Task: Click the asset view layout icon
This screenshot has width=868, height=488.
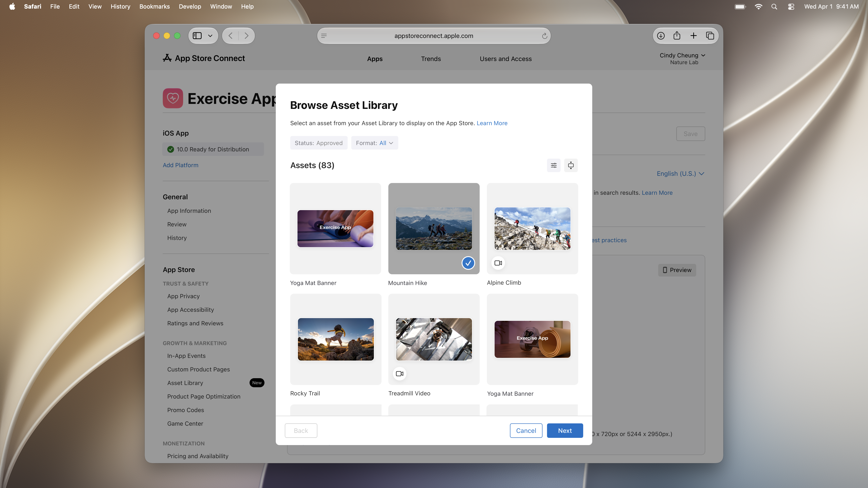Action: pos(571,165)
